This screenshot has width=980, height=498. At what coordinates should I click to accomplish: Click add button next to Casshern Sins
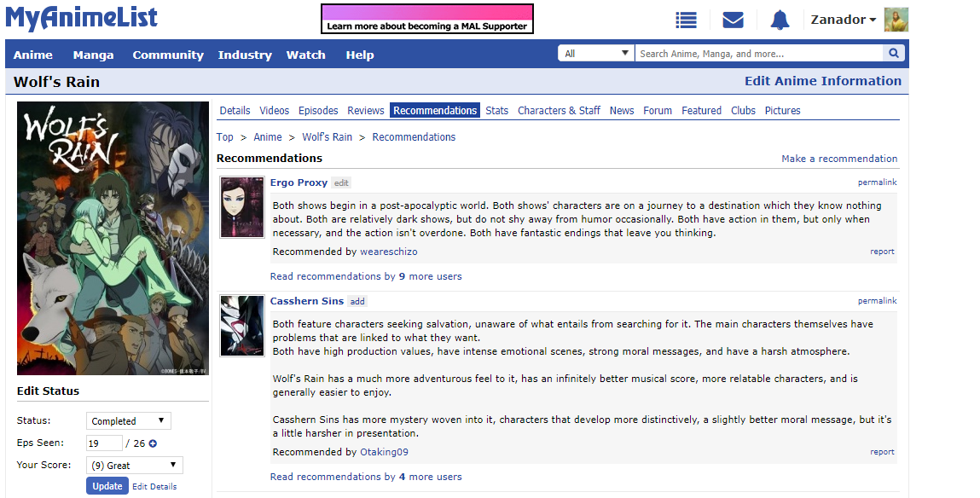tap(357, 301)
